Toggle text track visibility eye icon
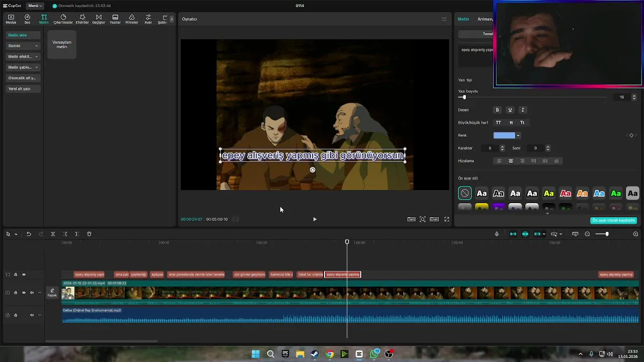644x362 pixels. pyautogui.click(x=24, y=275)
